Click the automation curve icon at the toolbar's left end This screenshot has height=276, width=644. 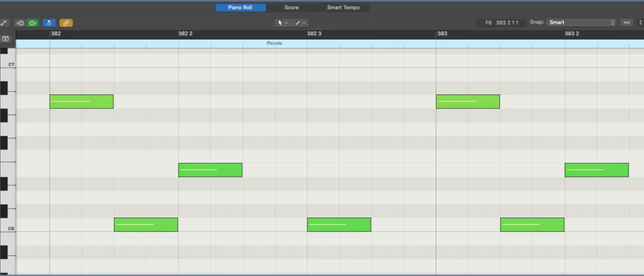point(4,23)
